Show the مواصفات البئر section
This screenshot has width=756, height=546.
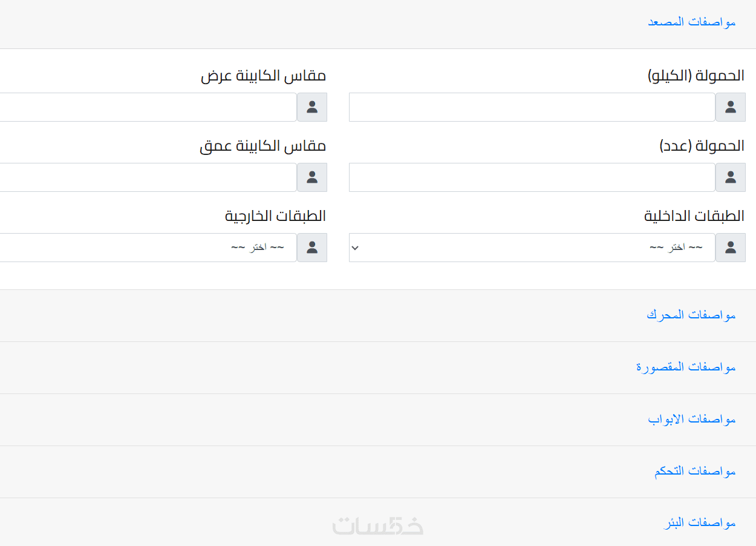pos(699,523)
